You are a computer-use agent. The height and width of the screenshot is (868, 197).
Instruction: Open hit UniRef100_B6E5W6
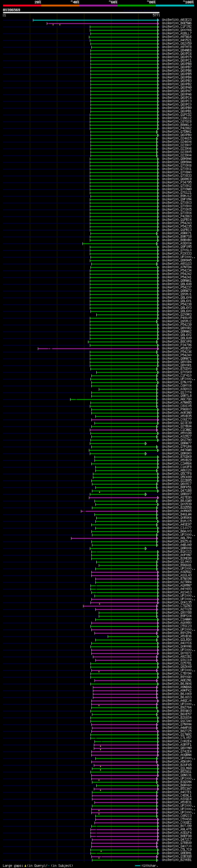pyautogui.click(x=177, y=24)
